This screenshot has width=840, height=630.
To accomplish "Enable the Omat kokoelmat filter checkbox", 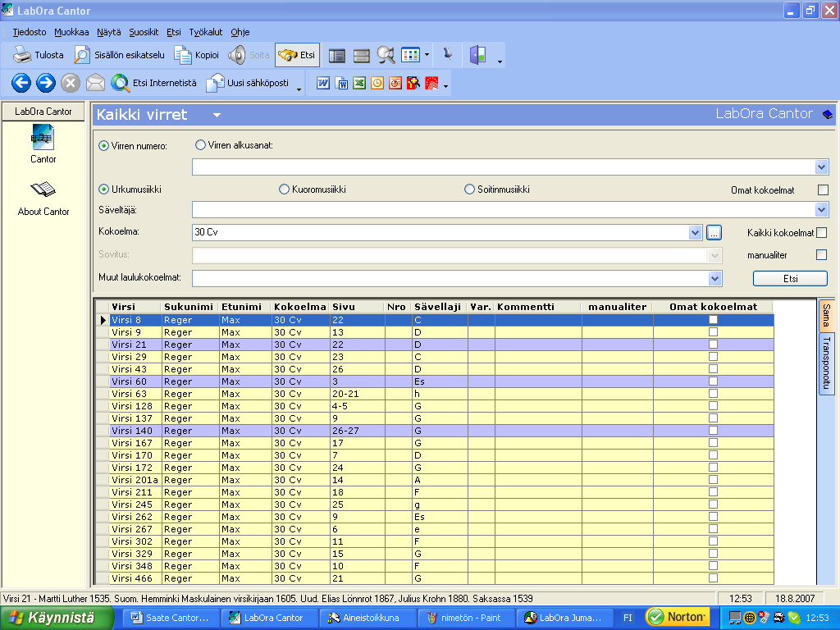I will point(823,189).
